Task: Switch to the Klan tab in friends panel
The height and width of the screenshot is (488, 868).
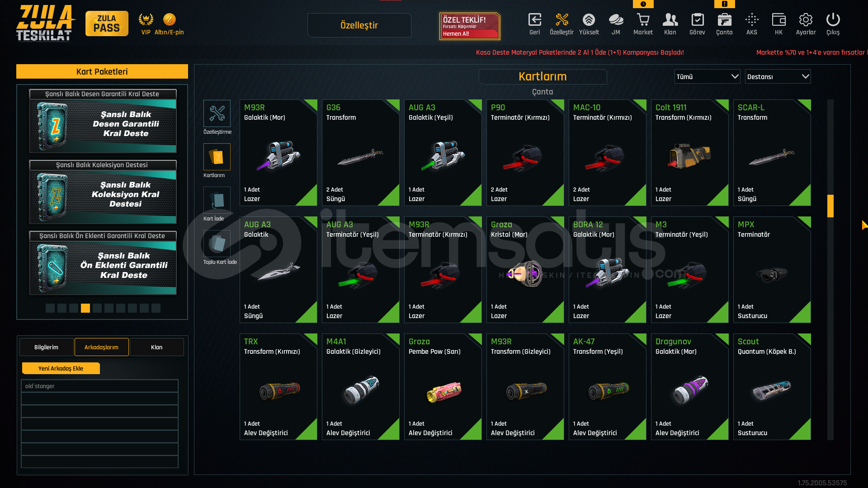Action: click(x=156, y=347)
